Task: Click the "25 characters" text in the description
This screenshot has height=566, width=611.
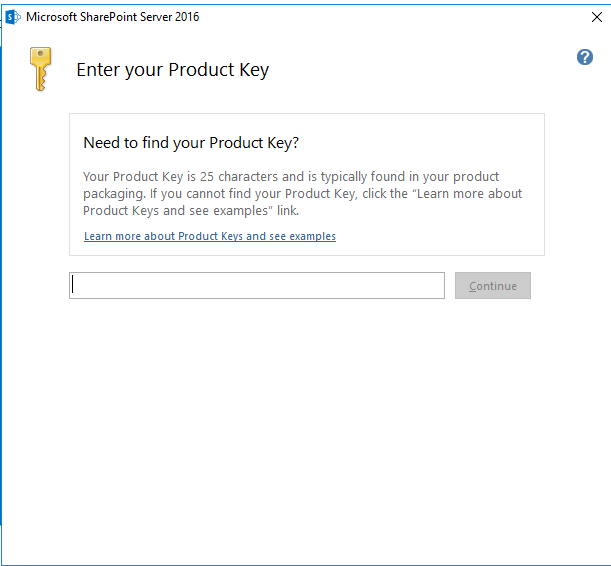Action: 210,177
